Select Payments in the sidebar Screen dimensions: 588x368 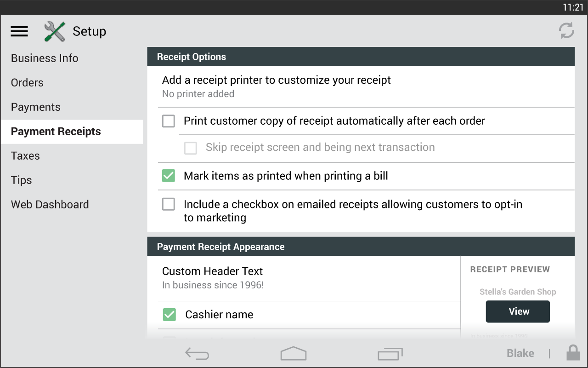36,107
